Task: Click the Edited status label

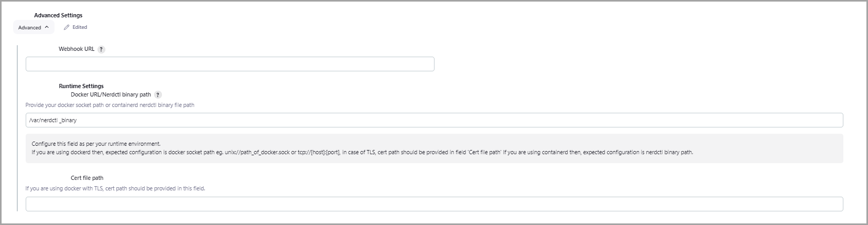Action: [80, 27]
